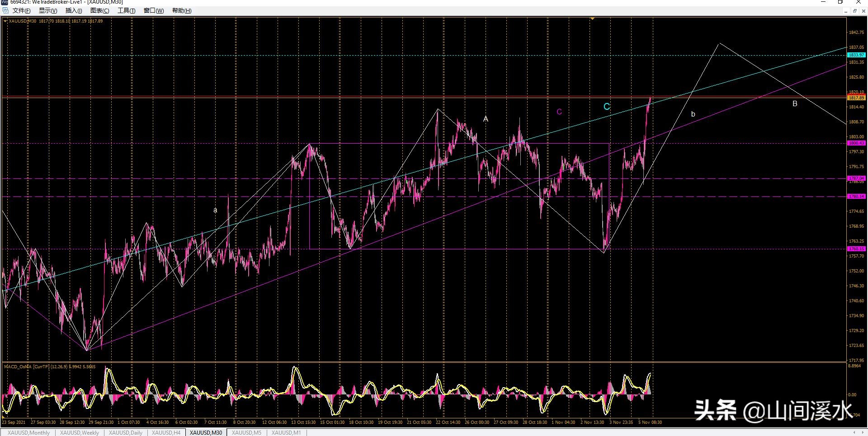Open the 帮助(H) menu
Image resolution: width=868 pixels, height=436 pixels.
tap(182, 11)
